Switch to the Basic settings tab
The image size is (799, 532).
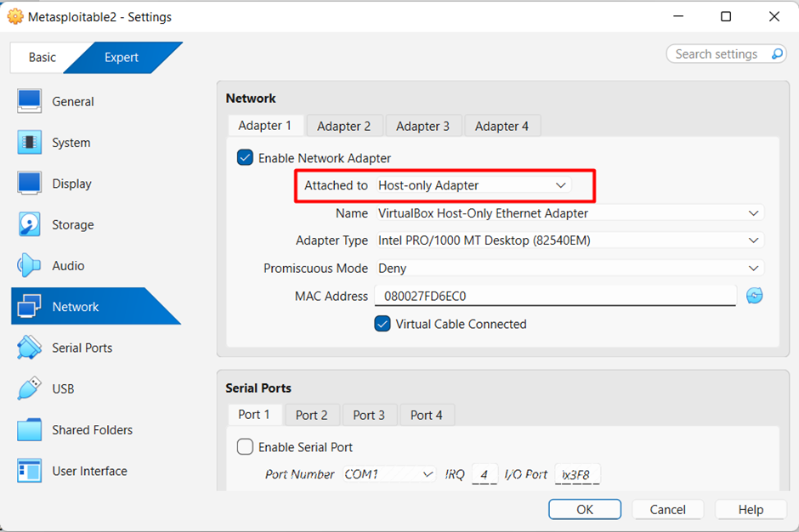click(42, 58)
